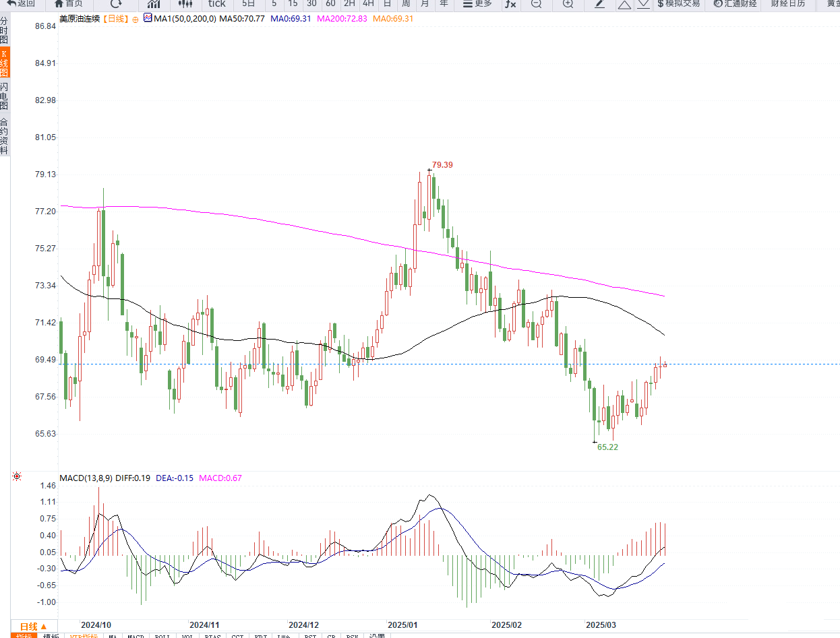
Task: Switch to 闪电图 sidebar tab
Action: pos(5,96)
